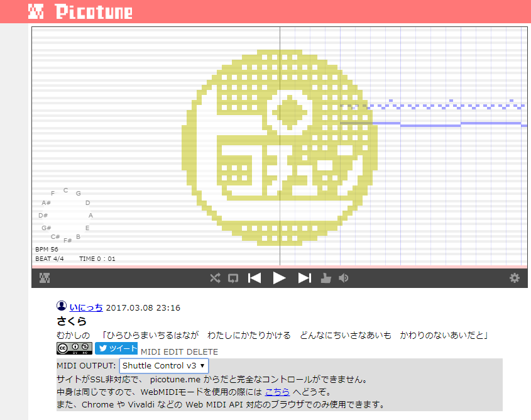Click DELETE to remove song

tap(202, 352)
